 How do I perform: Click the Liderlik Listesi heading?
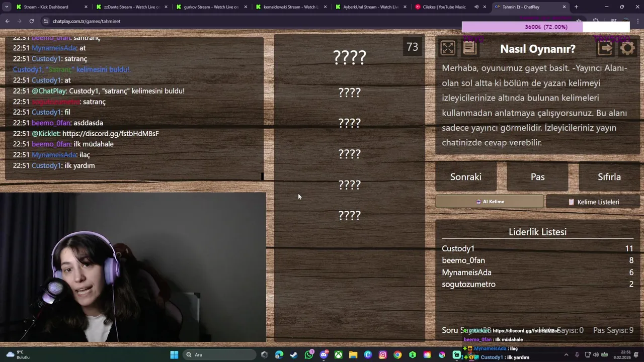(537, 232)
